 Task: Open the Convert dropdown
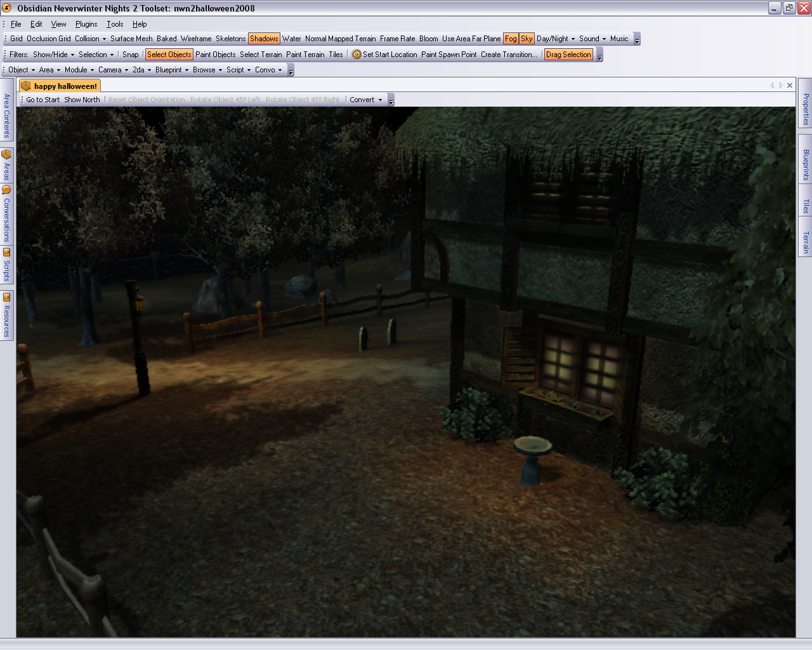[x=366, y=100]
